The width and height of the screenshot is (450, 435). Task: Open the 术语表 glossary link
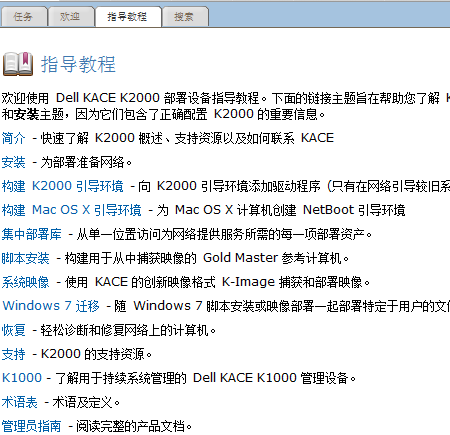point(20,402)
